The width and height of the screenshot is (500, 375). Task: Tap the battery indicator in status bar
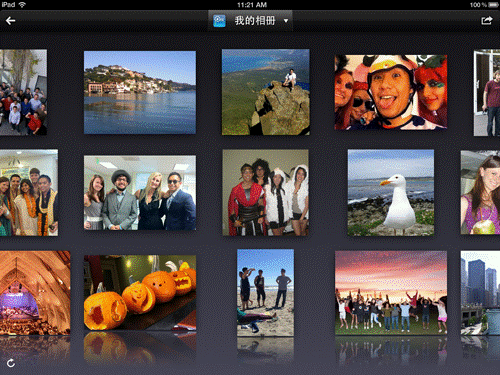point(494,5)
